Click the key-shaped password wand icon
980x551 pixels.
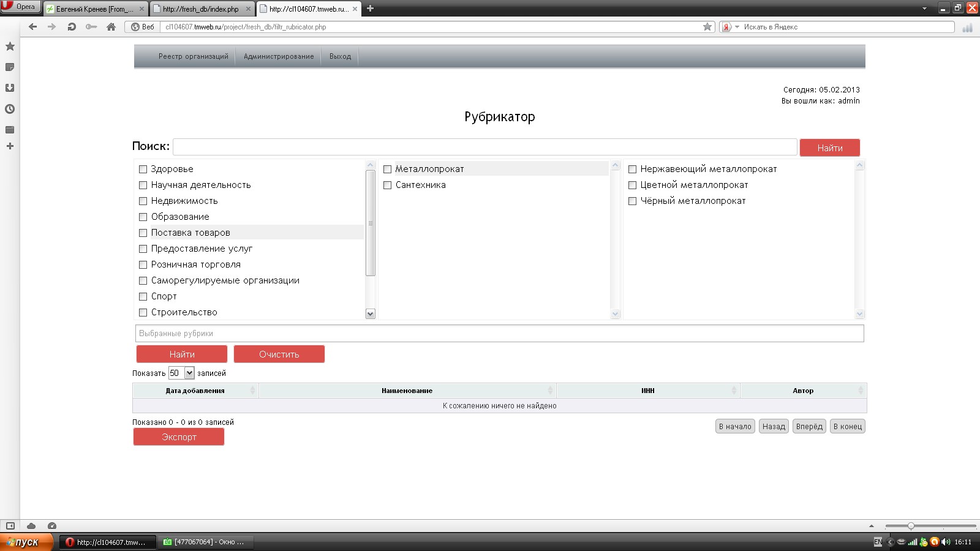tap(91, 27)
